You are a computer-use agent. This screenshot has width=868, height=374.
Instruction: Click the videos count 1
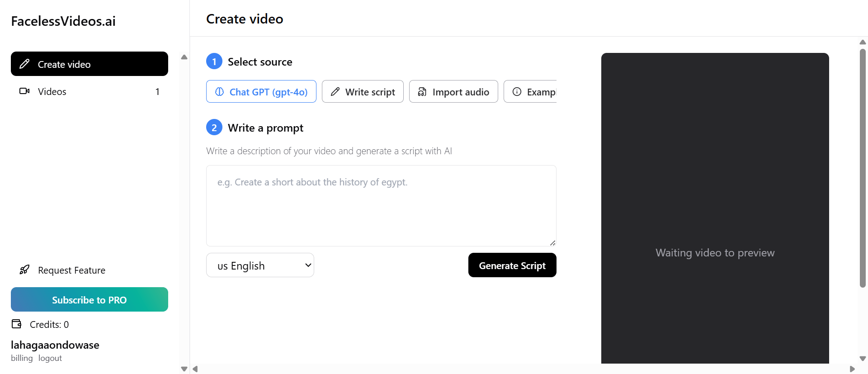point(157,92)
